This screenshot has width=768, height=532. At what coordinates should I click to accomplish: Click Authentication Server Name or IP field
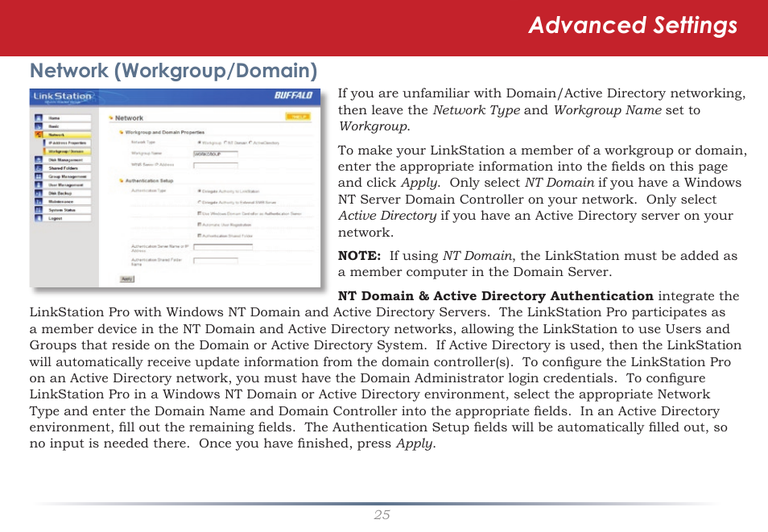223,247
